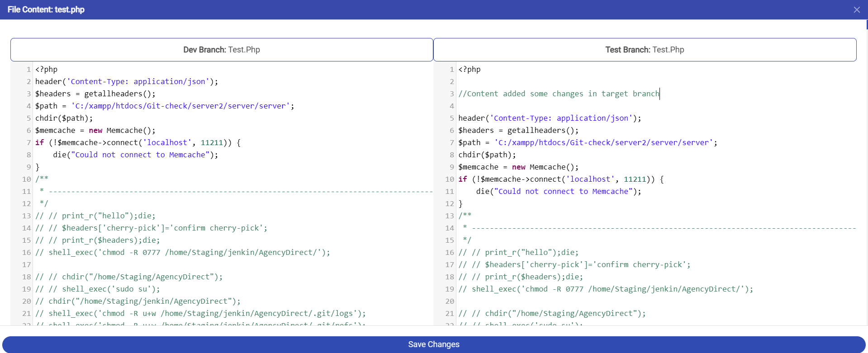Viewport: 868px width, 353px height.
Task: Click getallheaders() line in Dev Branch editor
Action: [x=95, y=94]
